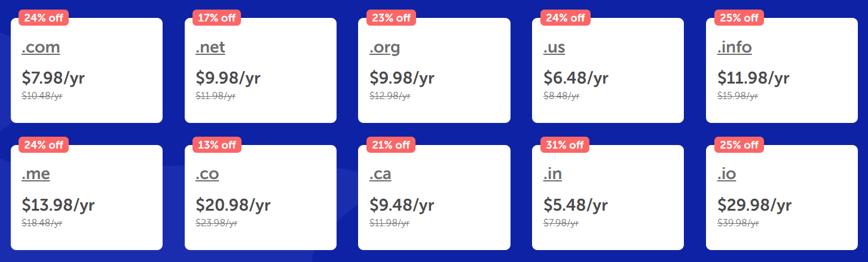Screen dimensions: 868x262
Task: Select the .org domain link
Action: tap(384, 48)
